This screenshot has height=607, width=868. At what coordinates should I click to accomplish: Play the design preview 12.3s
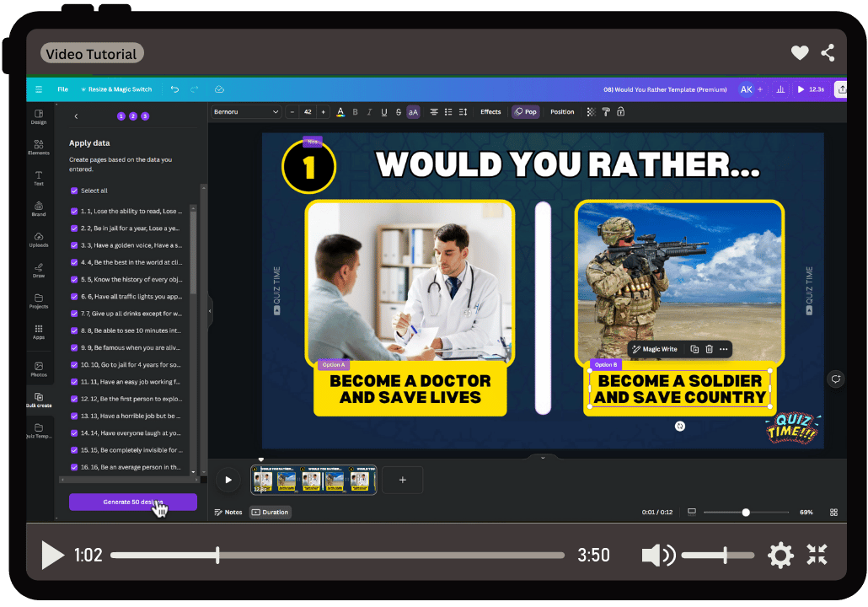pos(811,89)
